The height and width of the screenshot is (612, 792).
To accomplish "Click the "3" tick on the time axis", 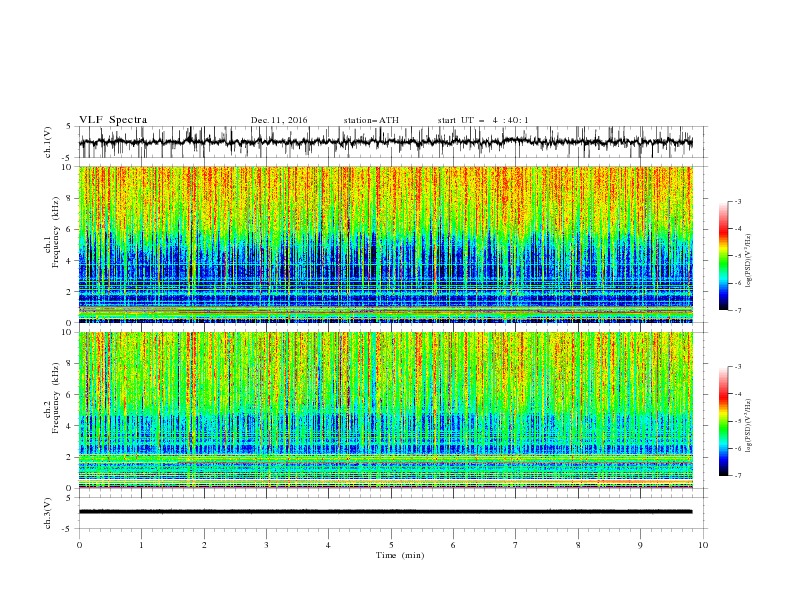I will (266, 545).
